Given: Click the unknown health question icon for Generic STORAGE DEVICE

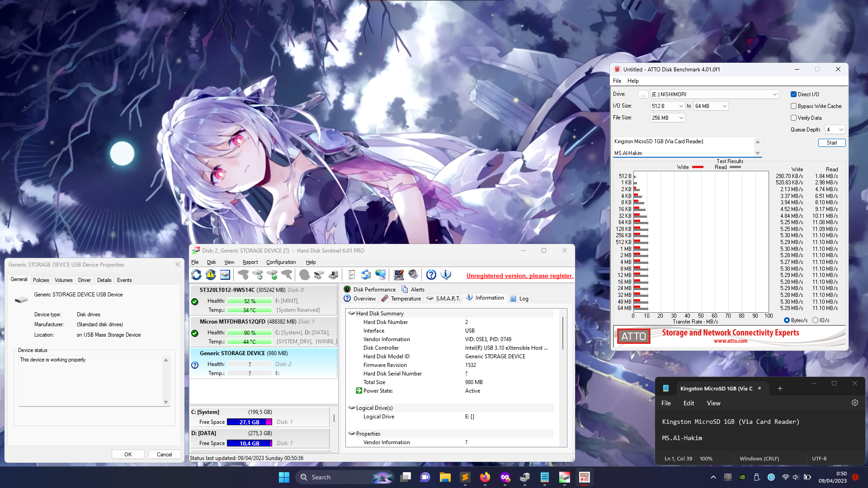Looking at the screenshot, I should [x=195, y=365].
